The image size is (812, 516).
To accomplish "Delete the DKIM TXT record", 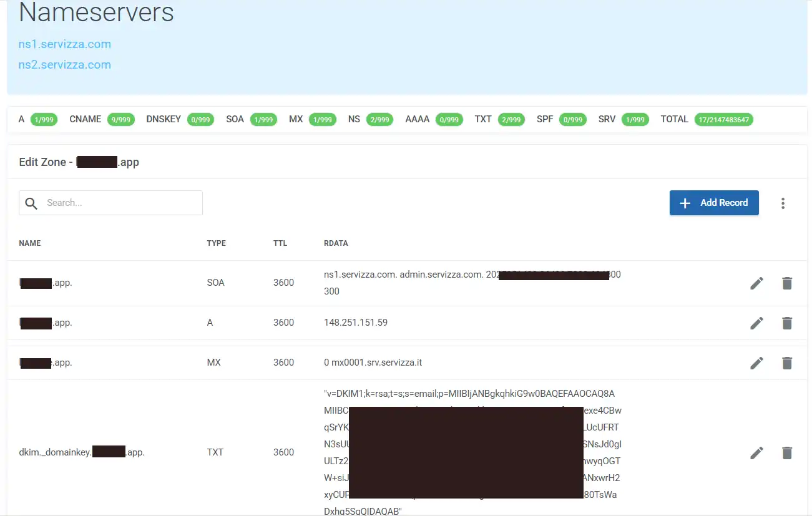I will (x=787, y=453).
